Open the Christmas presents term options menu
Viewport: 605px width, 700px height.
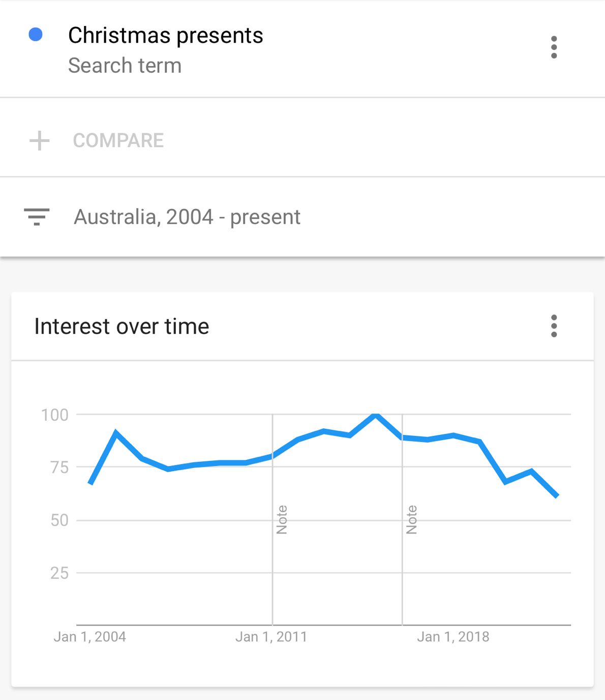554,47
